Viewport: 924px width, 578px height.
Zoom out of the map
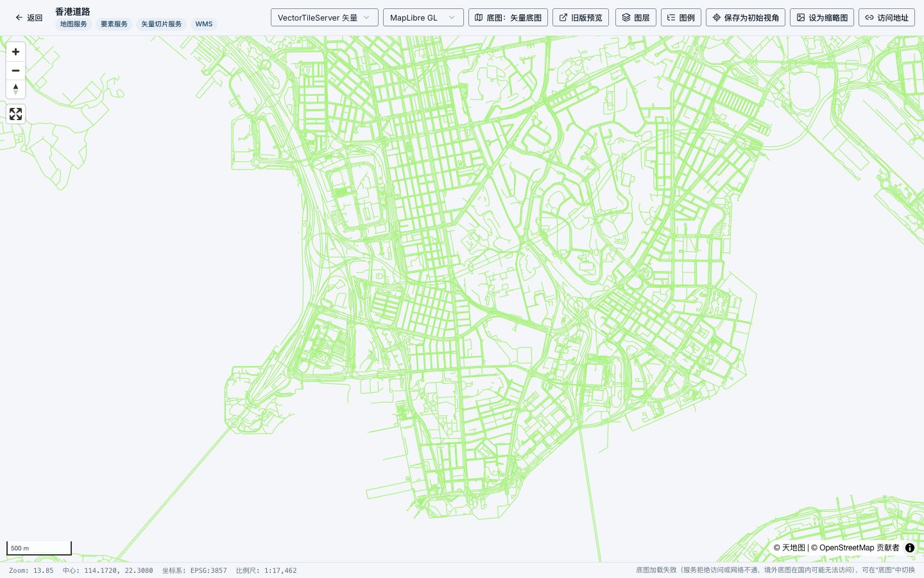point(15,71)
